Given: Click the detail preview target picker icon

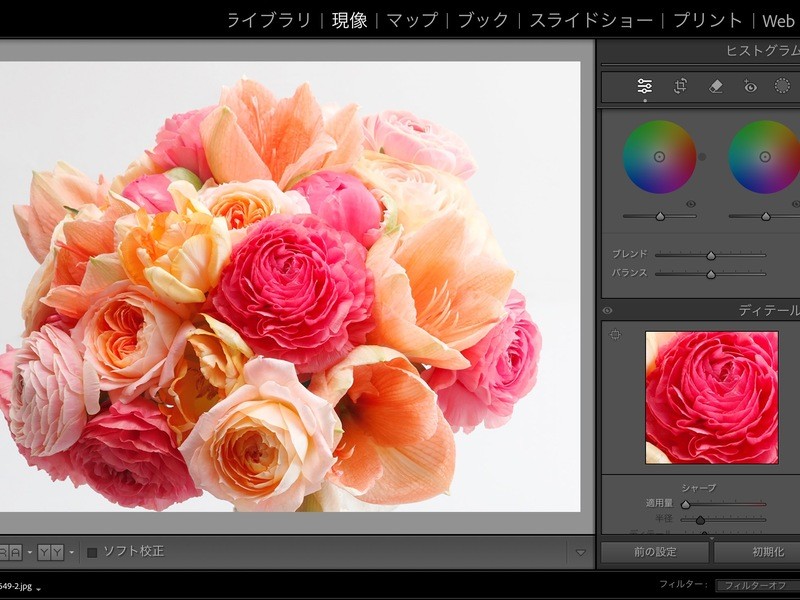Looking at the screenshot, I should 615,335.
